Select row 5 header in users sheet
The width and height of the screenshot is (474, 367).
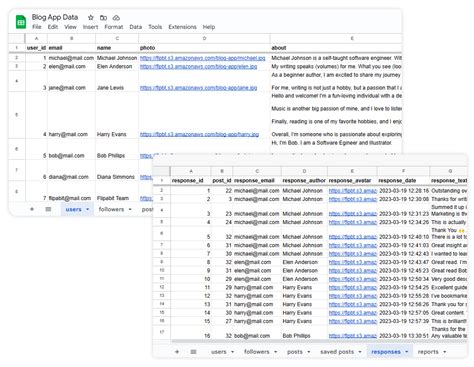pos(17,115)
